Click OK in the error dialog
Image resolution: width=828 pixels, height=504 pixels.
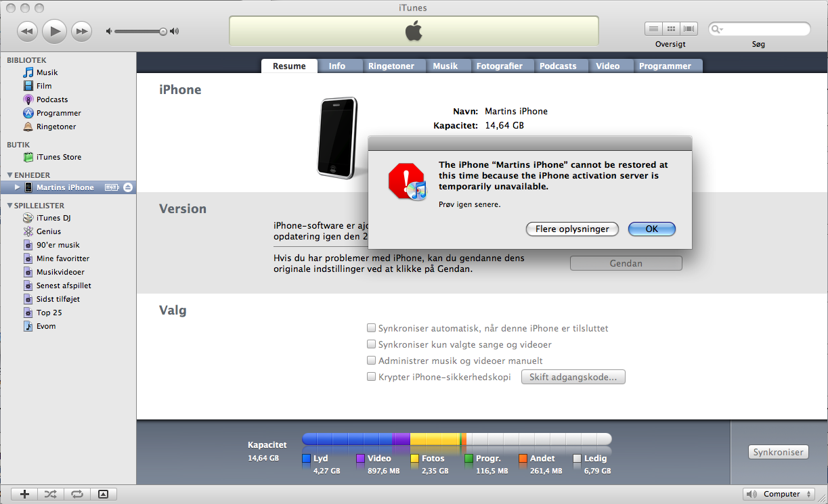[x=652, y=229]
